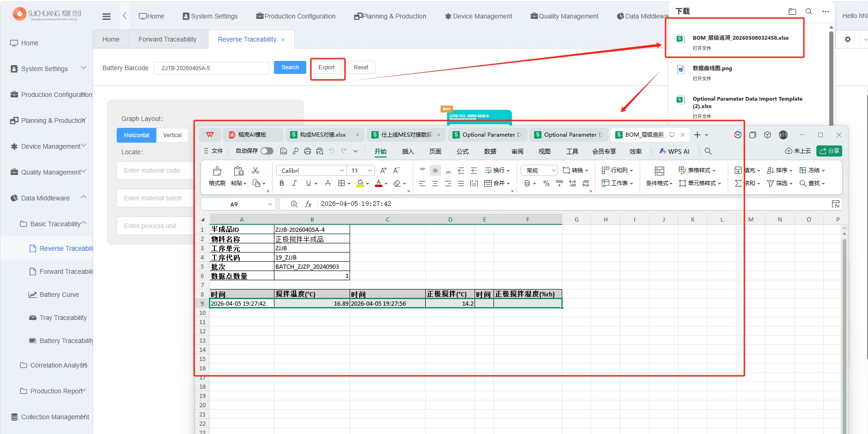This screenshot has height=434, width=868.
Task: Toggle the auto-save switch in WPS
Action: [267, 151]
